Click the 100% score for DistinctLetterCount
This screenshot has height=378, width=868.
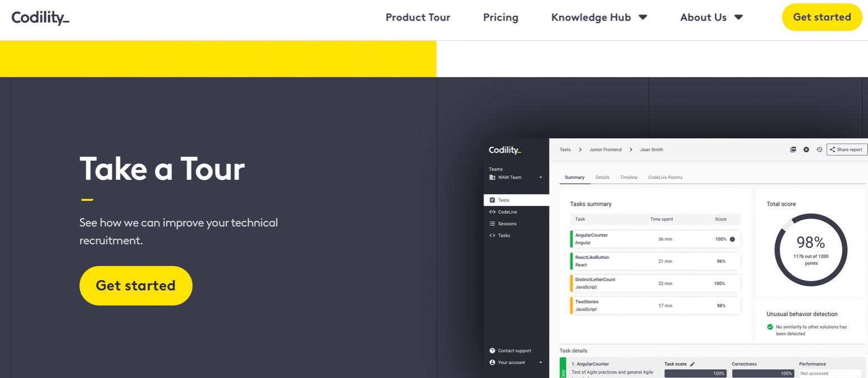720,283
